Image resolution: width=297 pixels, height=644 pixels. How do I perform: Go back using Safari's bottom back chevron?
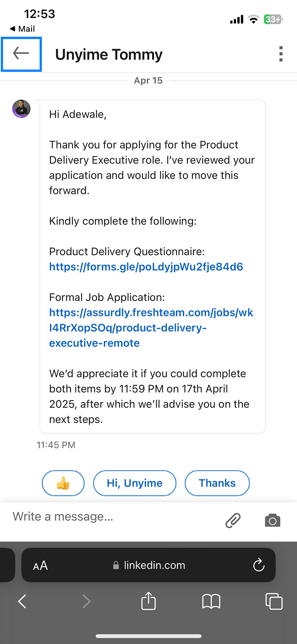tap(22, 602)
